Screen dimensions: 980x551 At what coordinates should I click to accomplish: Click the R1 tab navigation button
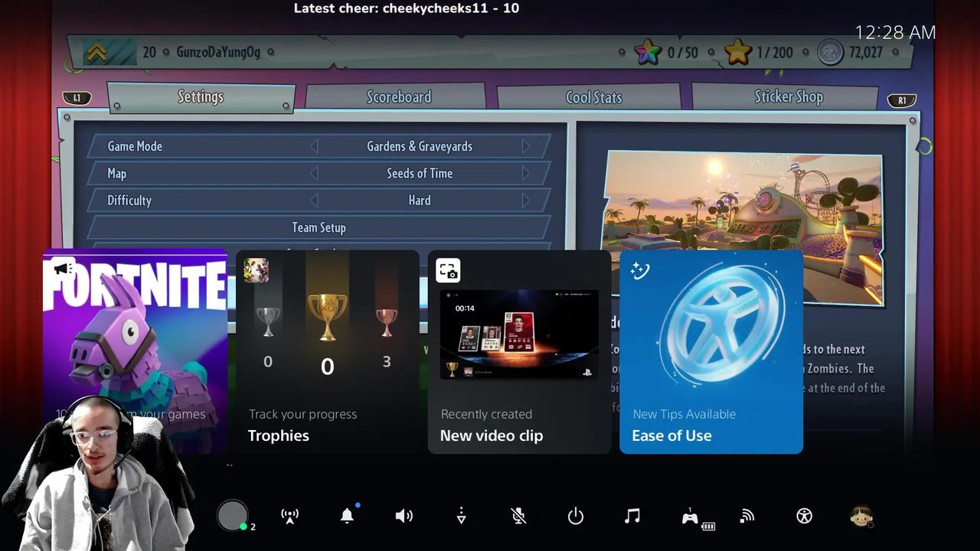(x=902, y=100)
